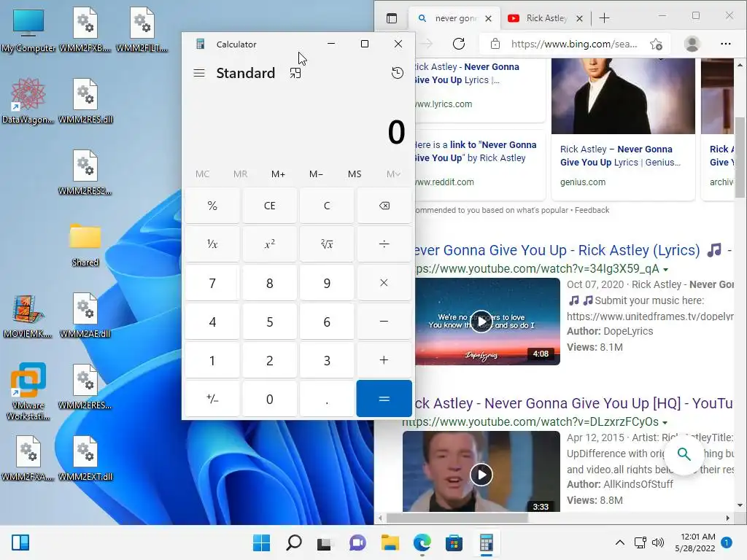Screen dimensions: 747x560
Task: Click digit 7 on Calculator
Action: (x=212, y=283)
